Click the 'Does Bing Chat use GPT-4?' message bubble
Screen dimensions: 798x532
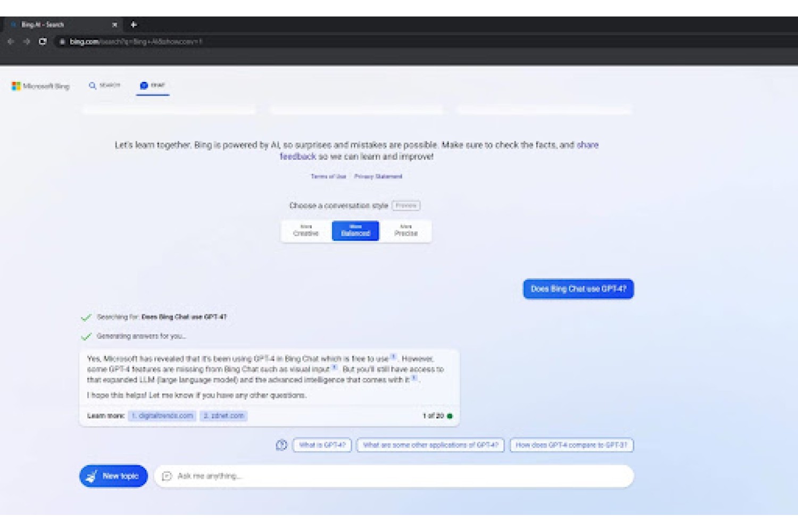(x=578, y=289)
